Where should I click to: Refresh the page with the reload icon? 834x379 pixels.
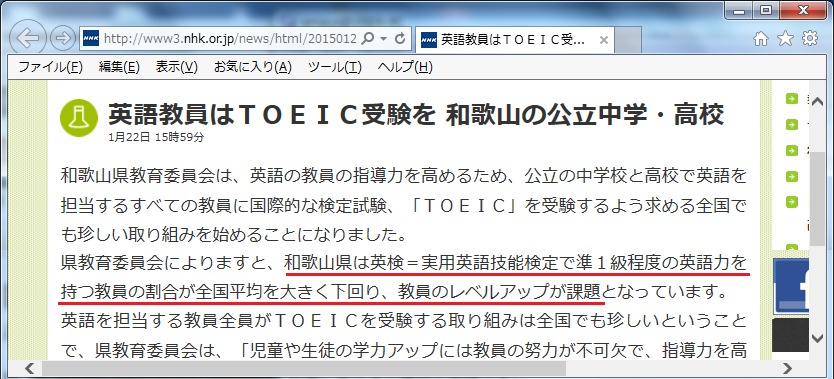click(x=401, y=38)
